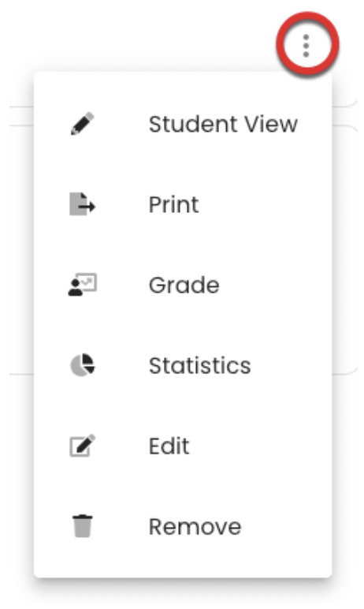
Task: Close the menu using the circled dots button
Action: coord(306,46)
